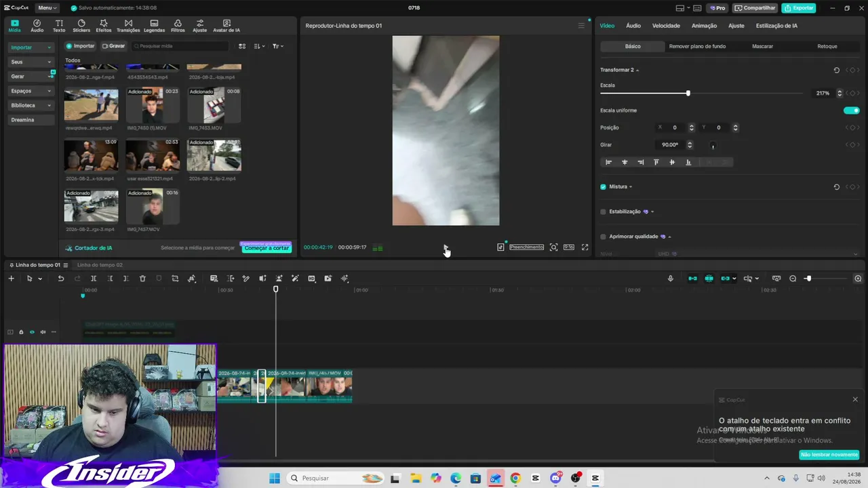Toggle main track magnet in timeline toolbar

692,279
